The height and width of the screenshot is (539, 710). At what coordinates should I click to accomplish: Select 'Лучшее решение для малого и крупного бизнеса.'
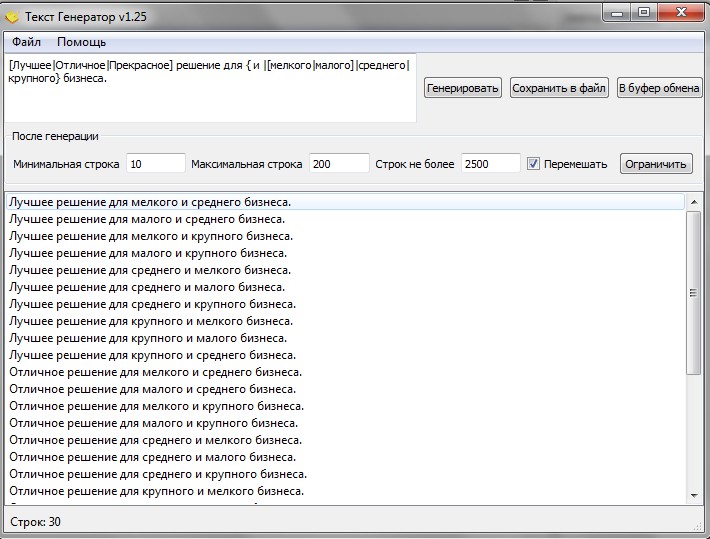coord(346,253)
